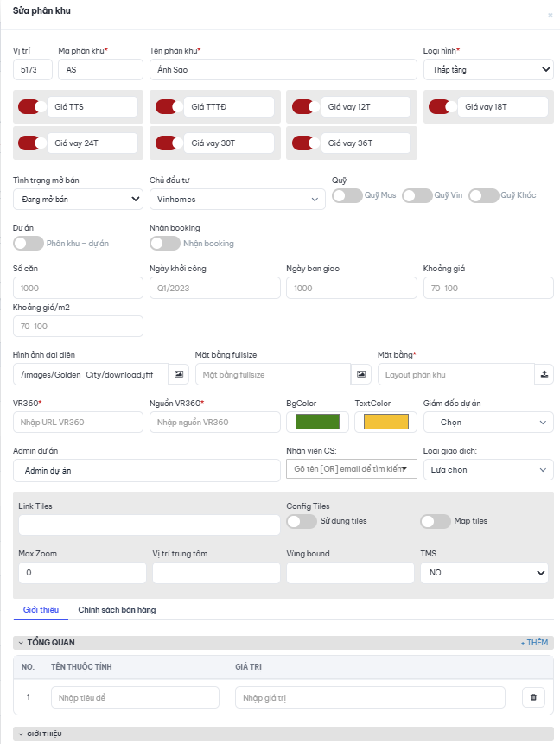Click the Nhập tiêu đề field
Viewport: 560px width, 744px height.
click(136, 697)
